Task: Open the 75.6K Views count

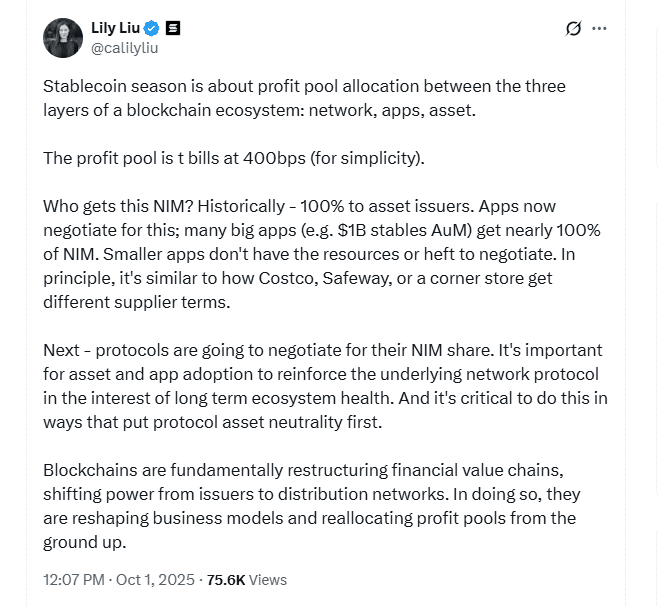Action: click(x=226, y=579)
